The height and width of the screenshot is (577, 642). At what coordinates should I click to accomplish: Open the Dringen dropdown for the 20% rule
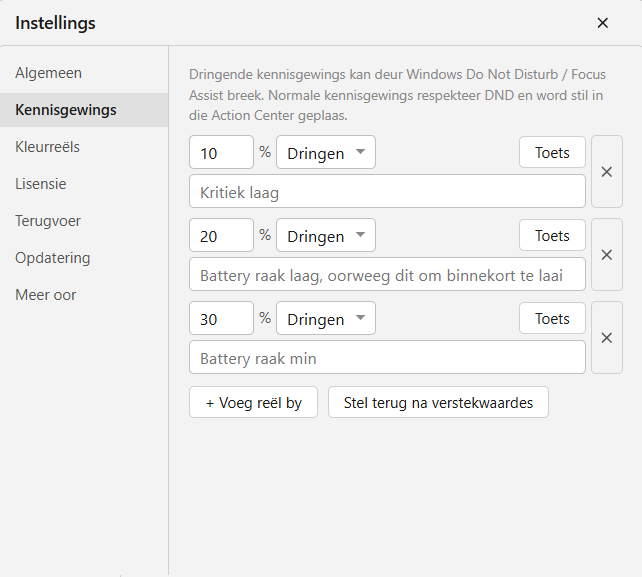point(326,235)
